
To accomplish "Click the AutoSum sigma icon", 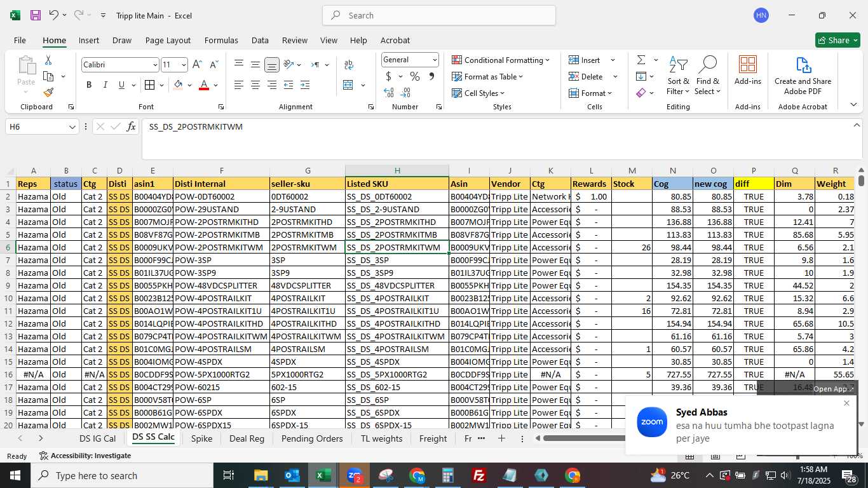I will [x=641, y=60].
